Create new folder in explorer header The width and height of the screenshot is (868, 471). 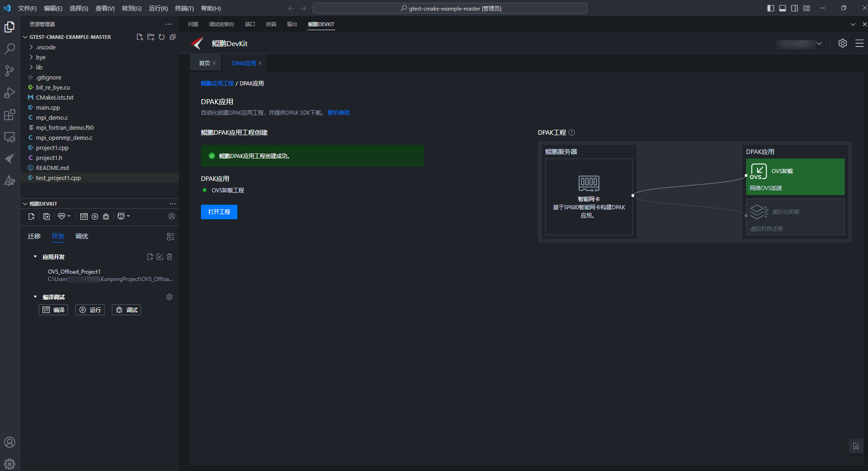pyautogui.click(x=151, y=37)
